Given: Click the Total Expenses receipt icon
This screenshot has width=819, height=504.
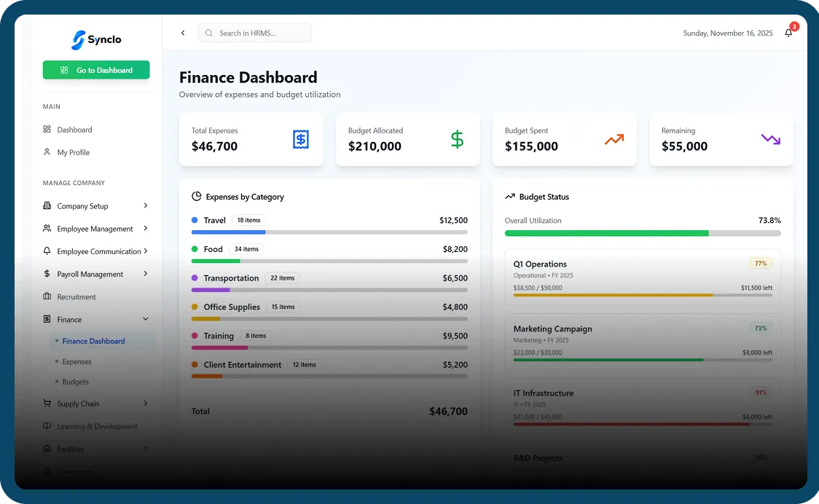Looking at the screenshot, I should (x=301, y=139).
